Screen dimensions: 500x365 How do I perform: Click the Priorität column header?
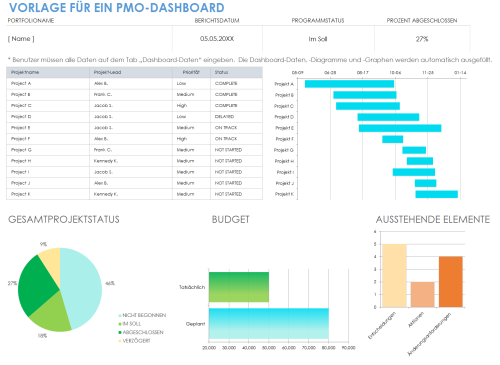[x=191, y=72]
